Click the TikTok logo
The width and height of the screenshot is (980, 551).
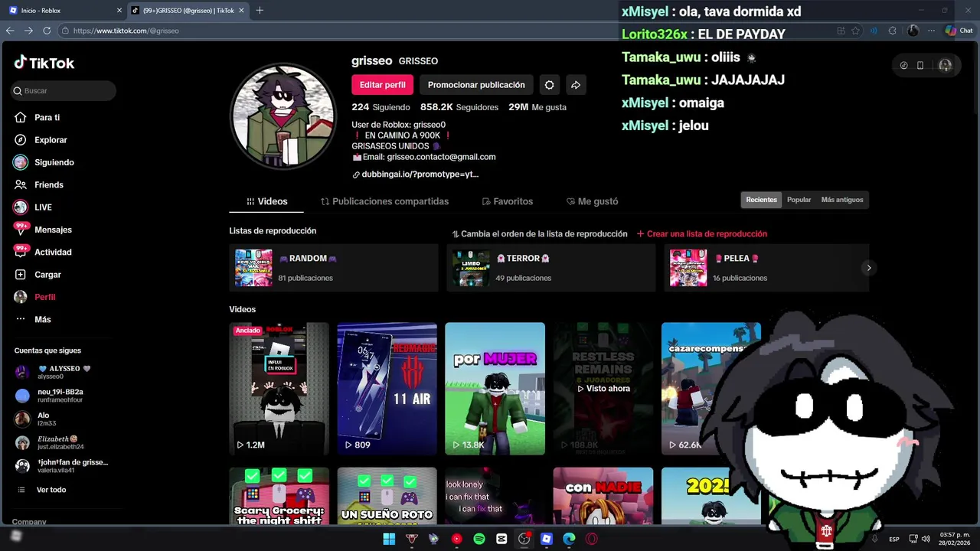44,63
